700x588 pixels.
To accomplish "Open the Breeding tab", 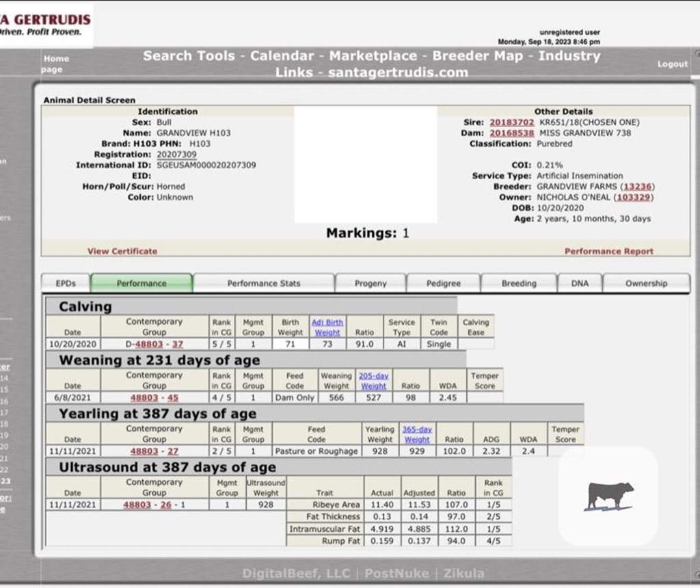I will pyautogui.click(x=518, y=283).
